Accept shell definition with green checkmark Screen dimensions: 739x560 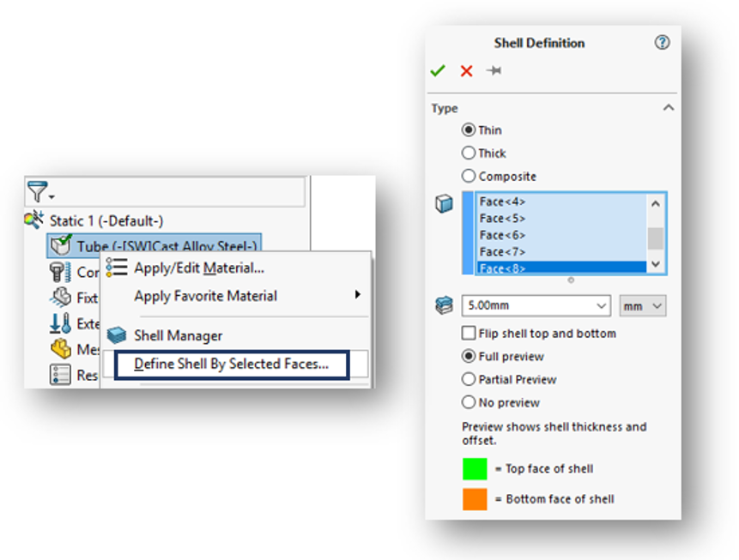click(438, 70)
